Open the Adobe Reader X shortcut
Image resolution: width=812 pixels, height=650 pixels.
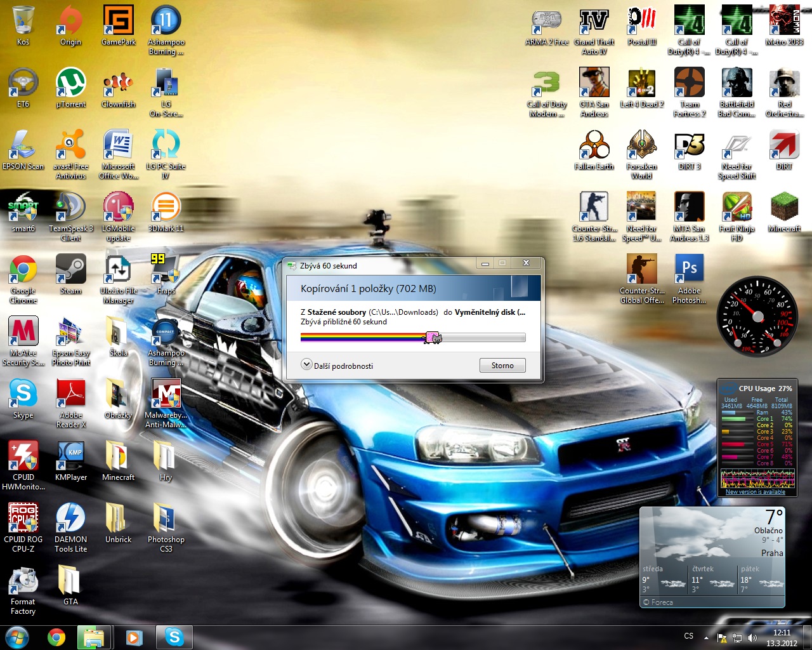[x=71, y=403]
